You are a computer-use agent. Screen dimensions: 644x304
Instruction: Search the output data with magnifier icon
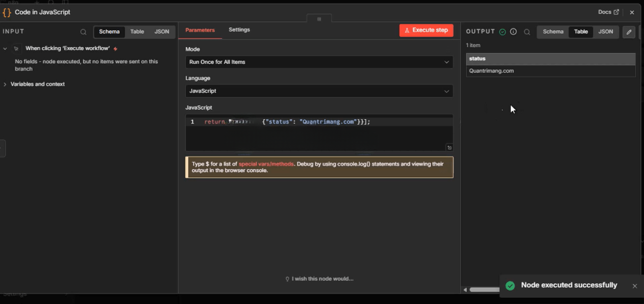[x=527, y=32]
